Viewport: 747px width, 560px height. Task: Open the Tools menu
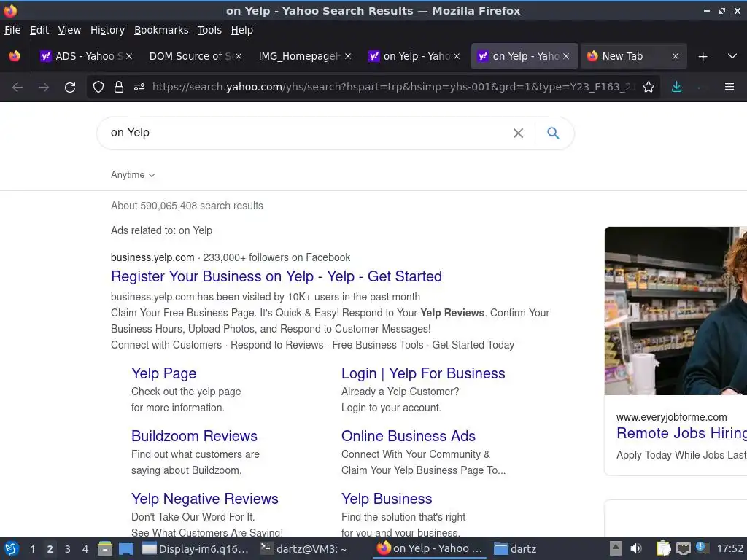coord(209,30)
